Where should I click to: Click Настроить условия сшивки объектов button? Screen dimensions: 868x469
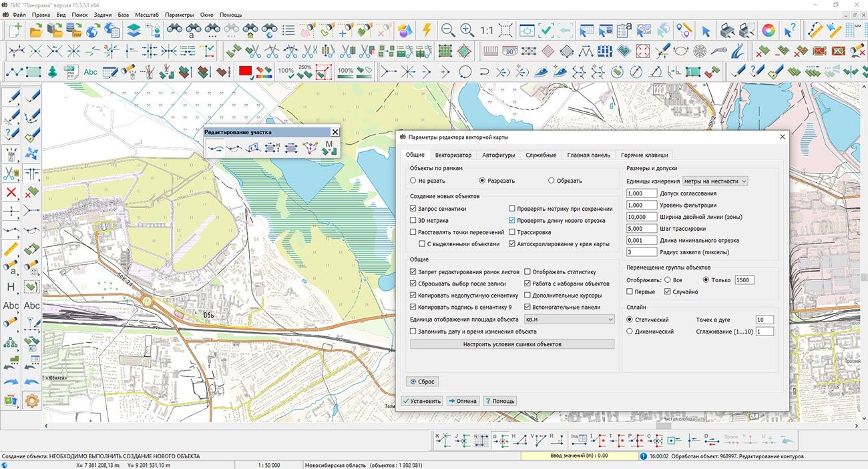[x=512, y=344]
